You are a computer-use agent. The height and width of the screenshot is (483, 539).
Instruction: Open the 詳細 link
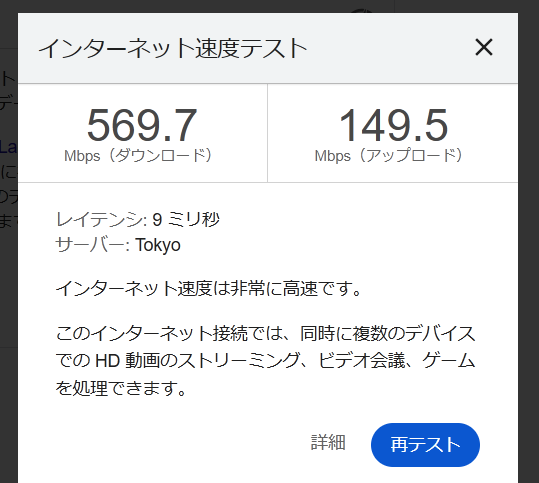pyautogui.click(x=328, y=442)
